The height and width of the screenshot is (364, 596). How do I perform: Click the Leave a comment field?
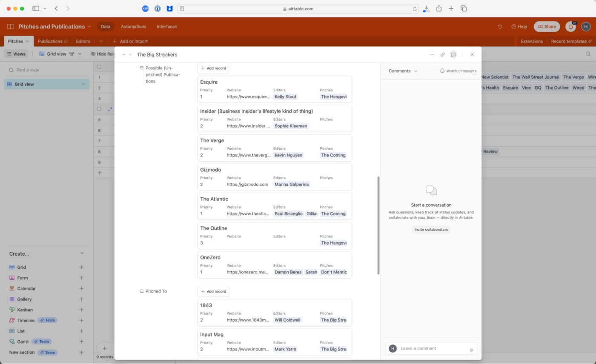[431, 348]
